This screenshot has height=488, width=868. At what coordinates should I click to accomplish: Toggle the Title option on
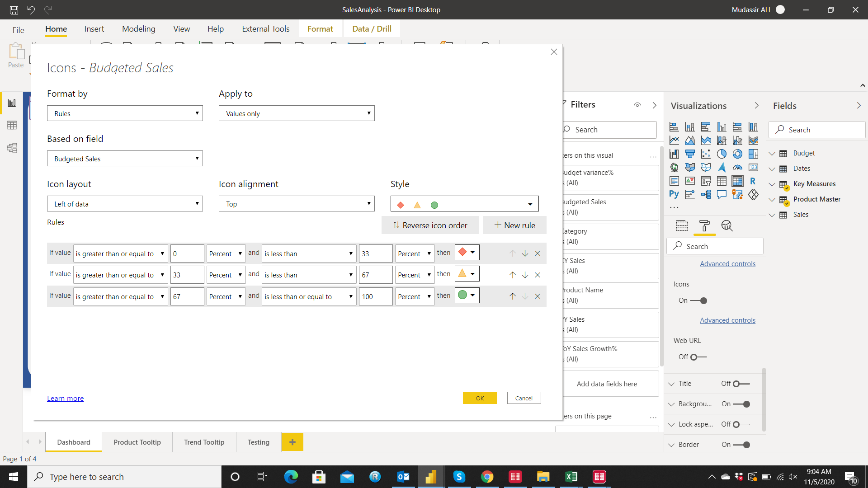(741, 384)
